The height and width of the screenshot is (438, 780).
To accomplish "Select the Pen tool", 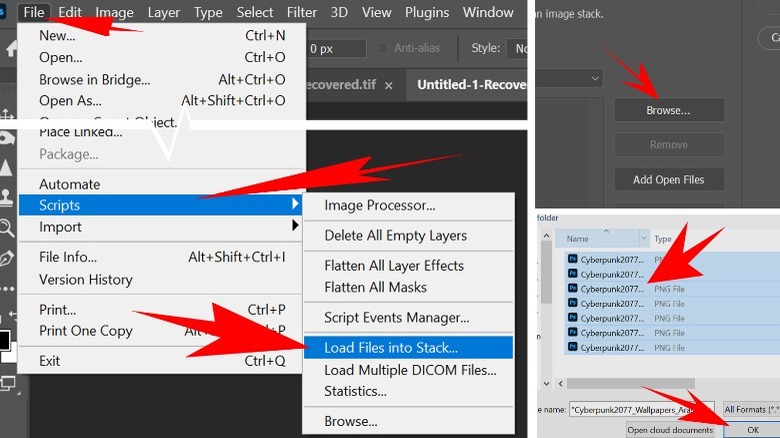I will [x=6, y=258].
